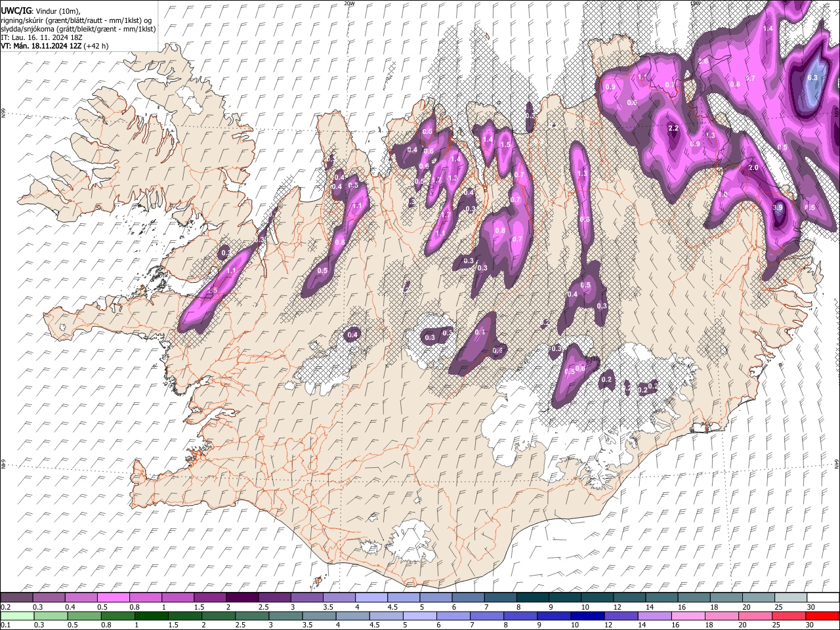Click the dark green rain-scale swatch labeled 1
The height and width of the screenshot is (630, 840).
pos(151,616)
